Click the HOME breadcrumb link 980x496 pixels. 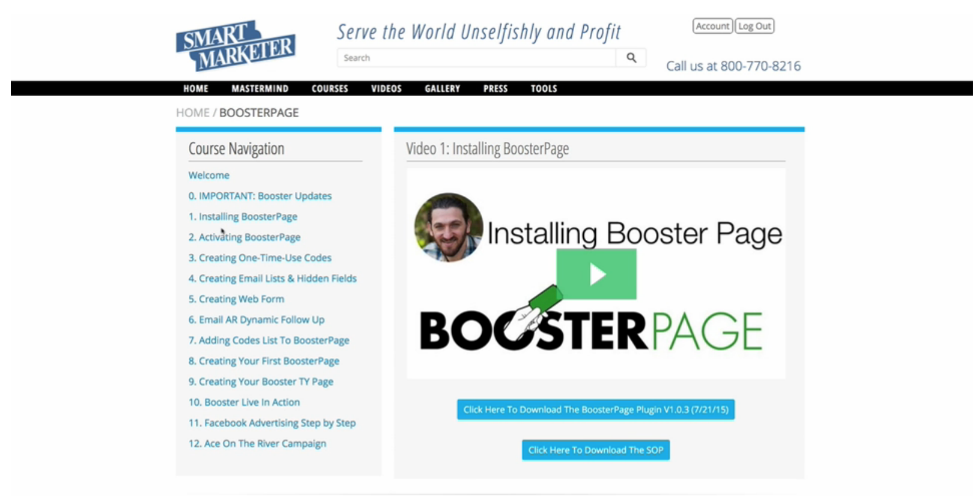pyautogui.click(x=192, y=112)
